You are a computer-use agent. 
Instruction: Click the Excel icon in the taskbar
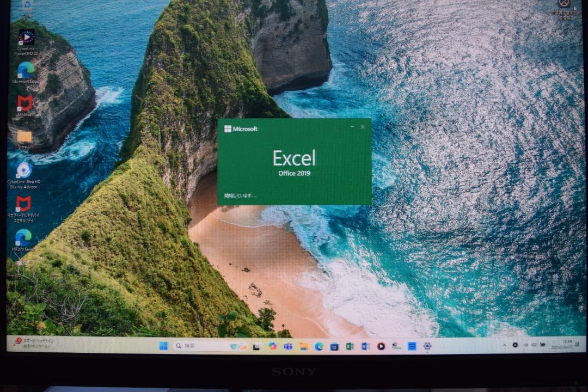350,346
